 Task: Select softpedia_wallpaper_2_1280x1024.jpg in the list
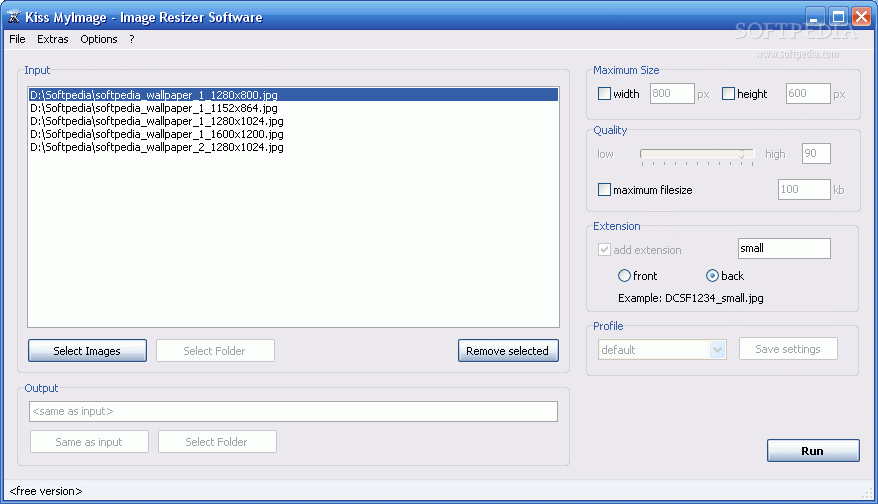[x=293, y=147]
